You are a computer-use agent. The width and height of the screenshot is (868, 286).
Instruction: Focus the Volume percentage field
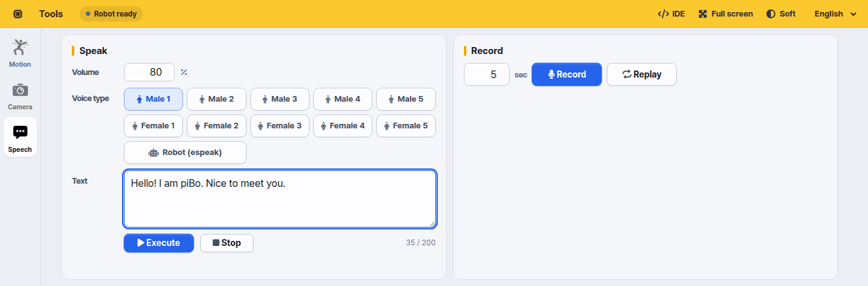149,72
